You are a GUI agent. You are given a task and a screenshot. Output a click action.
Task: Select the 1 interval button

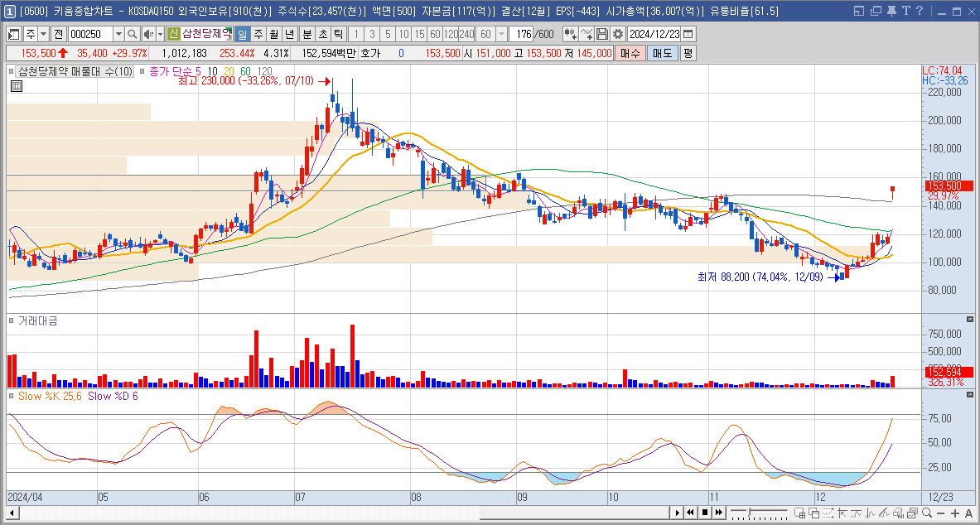[357, 34]
